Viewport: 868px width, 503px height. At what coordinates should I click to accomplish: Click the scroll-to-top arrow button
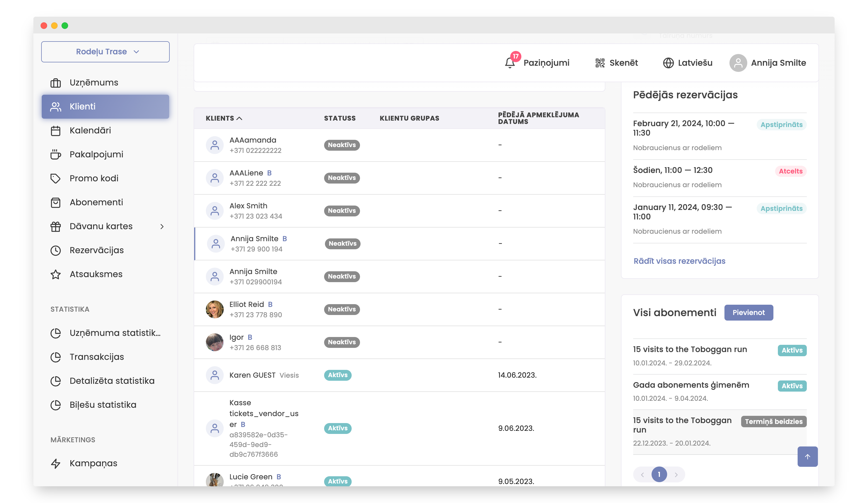[807, 456]
